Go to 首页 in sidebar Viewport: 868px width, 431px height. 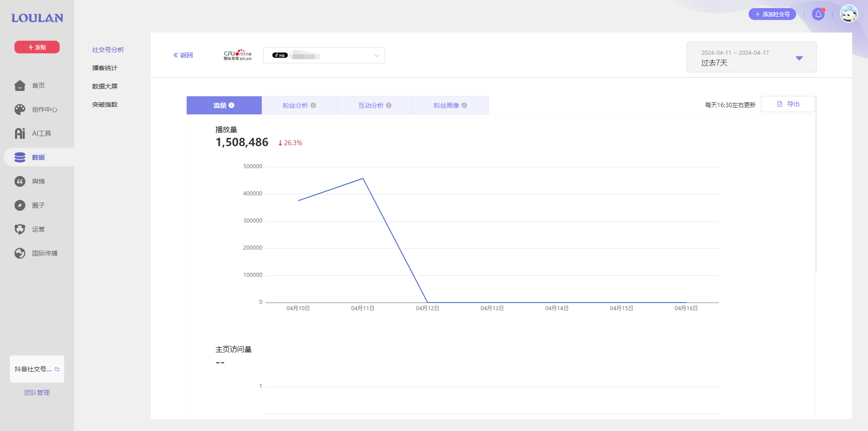click(38, 85)
